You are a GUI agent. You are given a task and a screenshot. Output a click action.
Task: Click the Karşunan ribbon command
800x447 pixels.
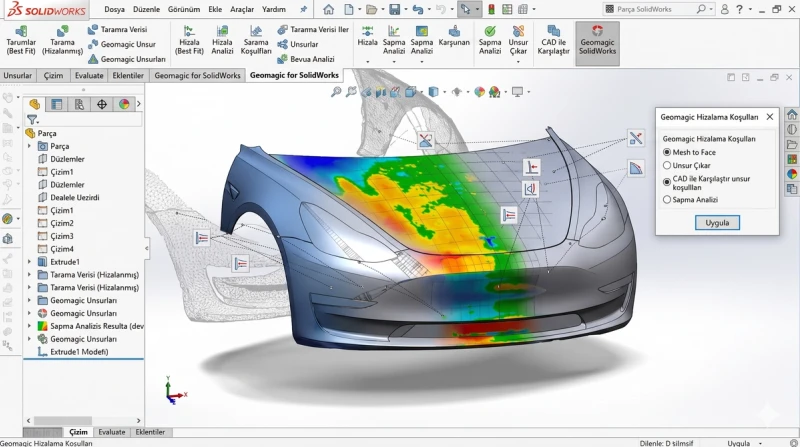[x=454, y=37]
